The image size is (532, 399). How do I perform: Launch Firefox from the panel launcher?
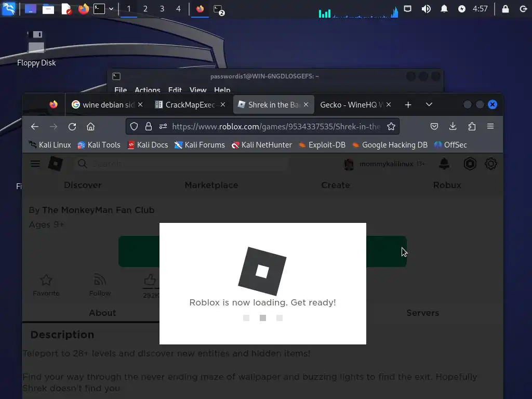point(84,9)
